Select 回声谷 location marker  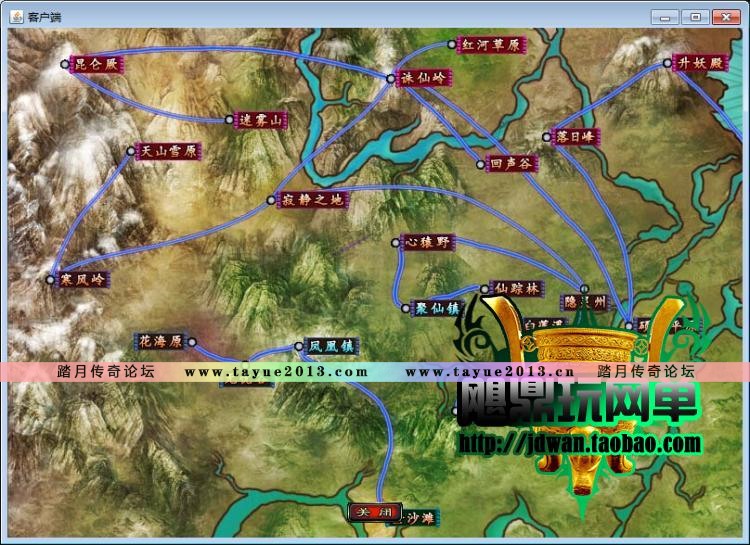[512, 164]
